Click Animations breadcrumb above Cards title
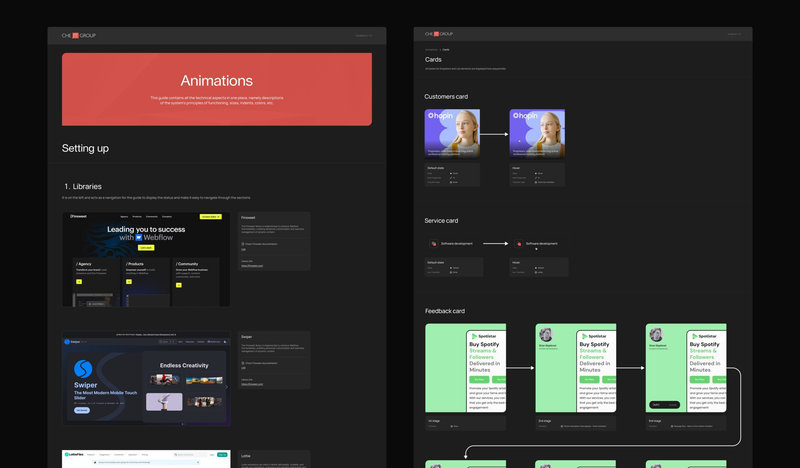The height and width of the screenshot is (468, 800). (x=431, y=50)
